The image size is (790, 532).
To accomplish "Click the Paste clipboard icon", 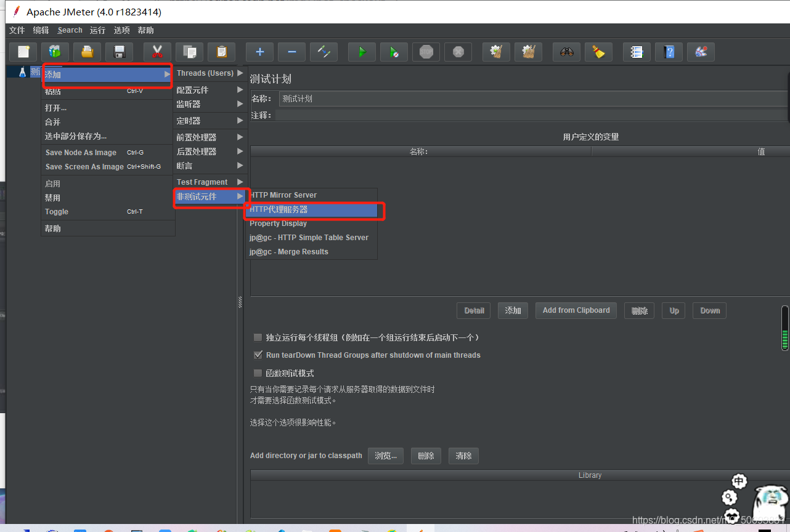I will [x=222, y=52].
